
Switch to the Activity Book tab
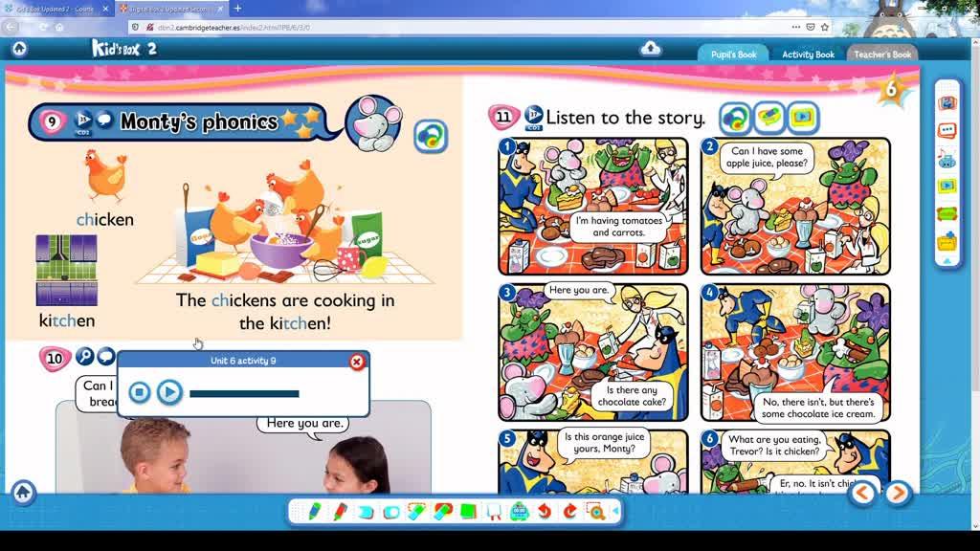click(x=808, y=55)
